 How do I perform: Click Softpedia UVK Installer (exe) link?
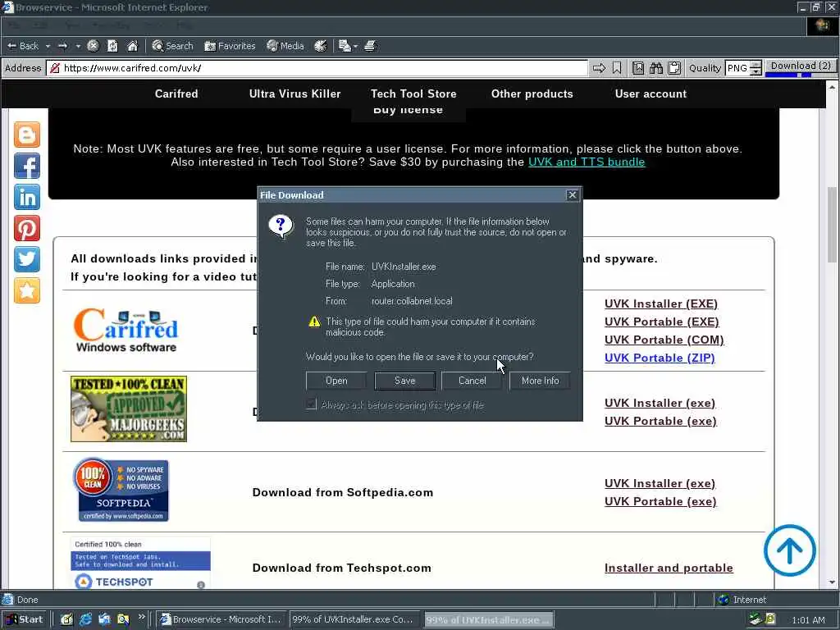660,483
